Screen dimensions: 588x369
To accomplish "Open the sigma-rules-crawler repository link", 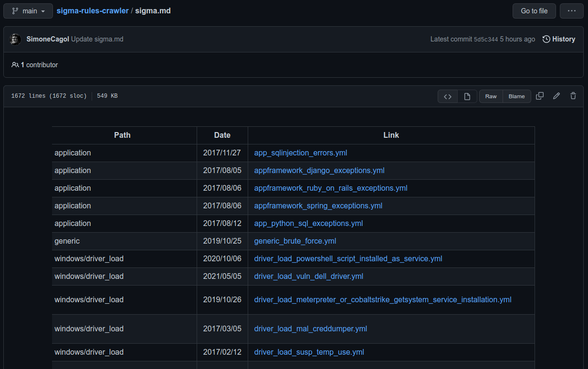I will tap(93, 10).
